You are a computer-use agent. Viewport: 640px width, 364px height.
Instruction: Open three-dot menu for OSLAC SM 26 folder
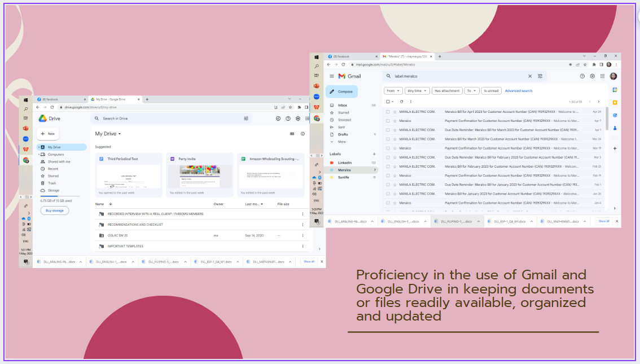[303, 235]
